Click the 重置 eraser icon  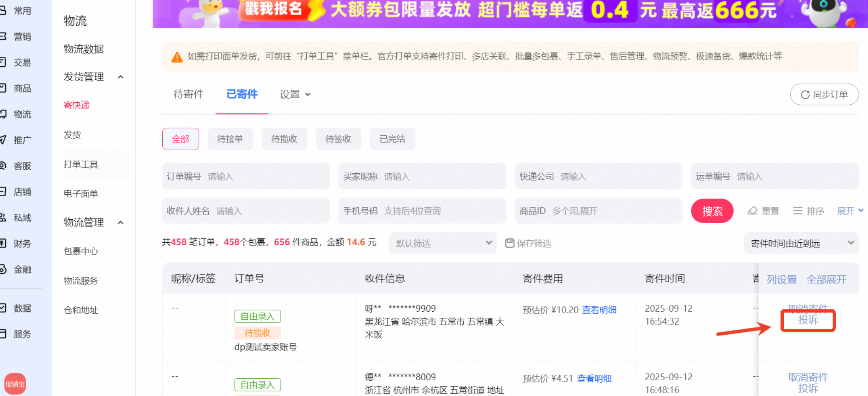point(752,211)
